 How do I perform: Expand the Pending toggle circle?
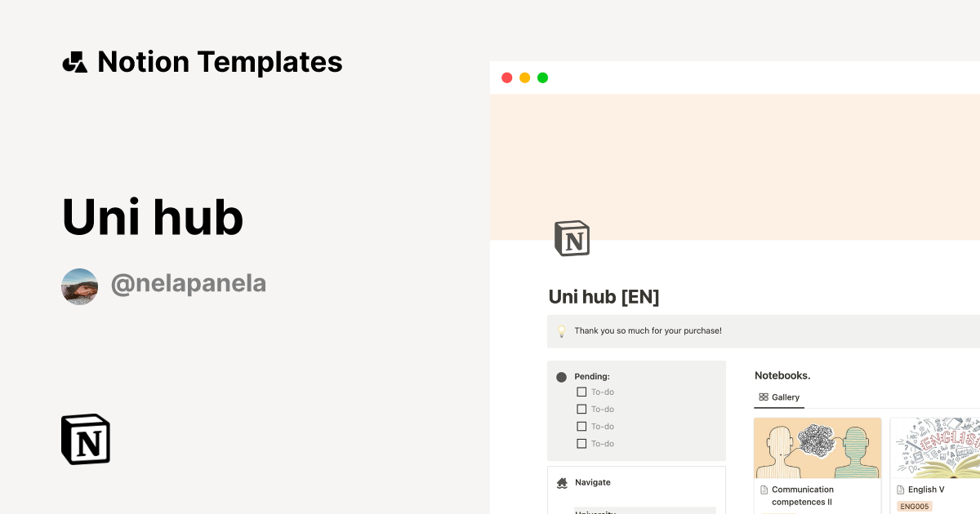(561, 376)
